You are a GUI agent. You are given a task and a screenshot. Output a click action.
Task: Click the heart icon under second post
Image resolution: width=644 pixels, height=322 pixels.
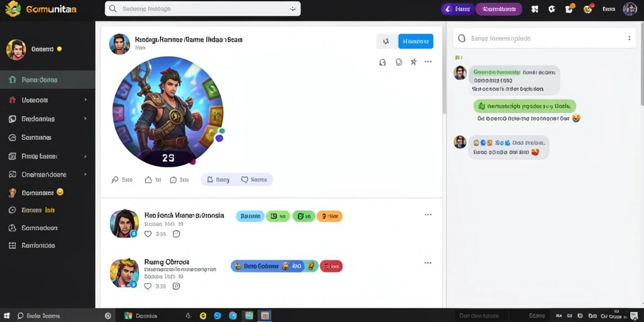pos(148,234)
